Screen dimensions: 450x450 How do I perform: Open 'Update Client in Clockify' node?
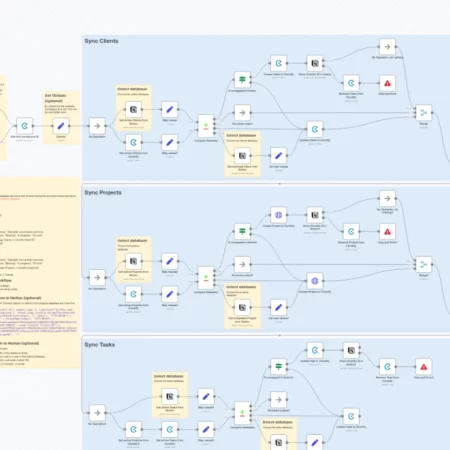click(x=315, y=129)
